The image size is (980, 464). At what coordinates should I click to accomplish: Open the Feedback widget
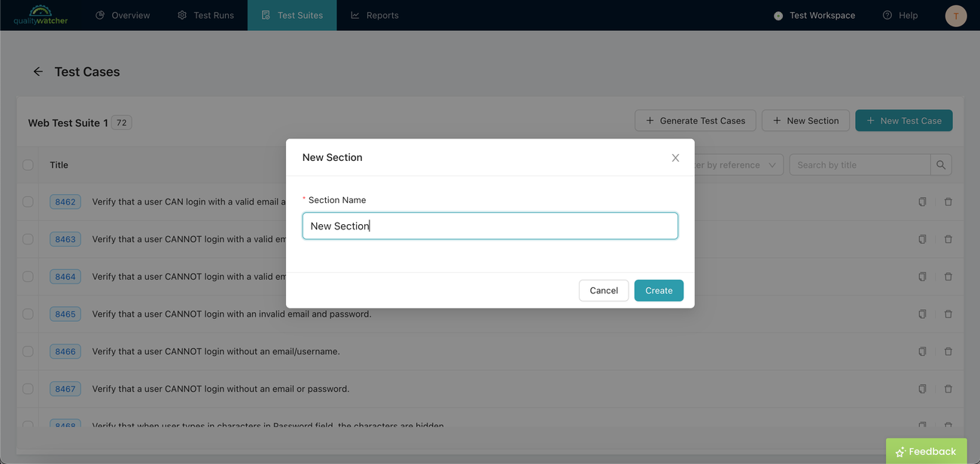point(926,451)
